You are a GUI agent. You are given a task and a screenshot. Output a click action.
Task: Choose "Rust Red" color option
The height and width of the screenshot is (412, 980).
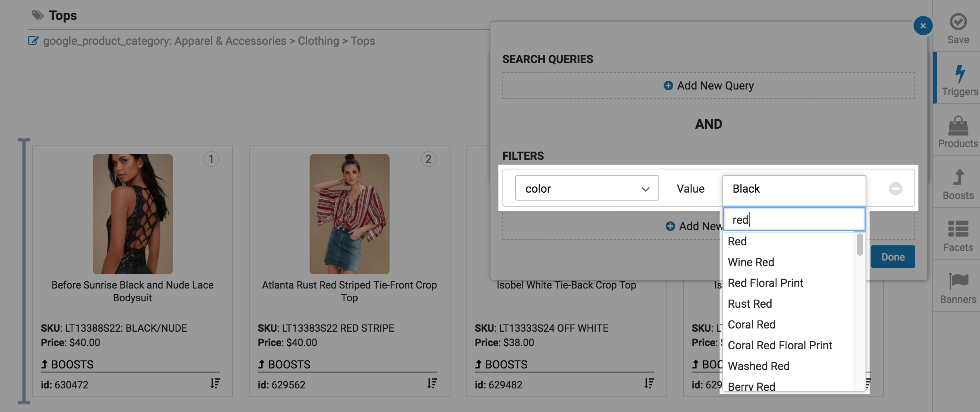(x=750, y=304)
